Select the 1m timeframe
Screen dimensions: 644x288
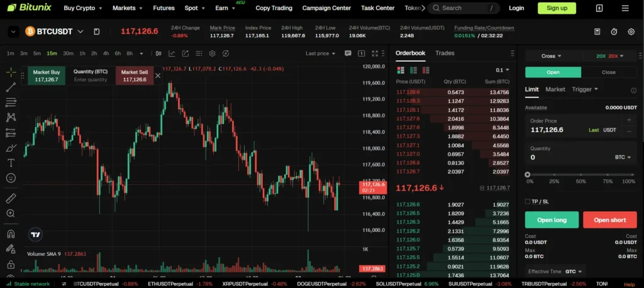click(10, 53)
